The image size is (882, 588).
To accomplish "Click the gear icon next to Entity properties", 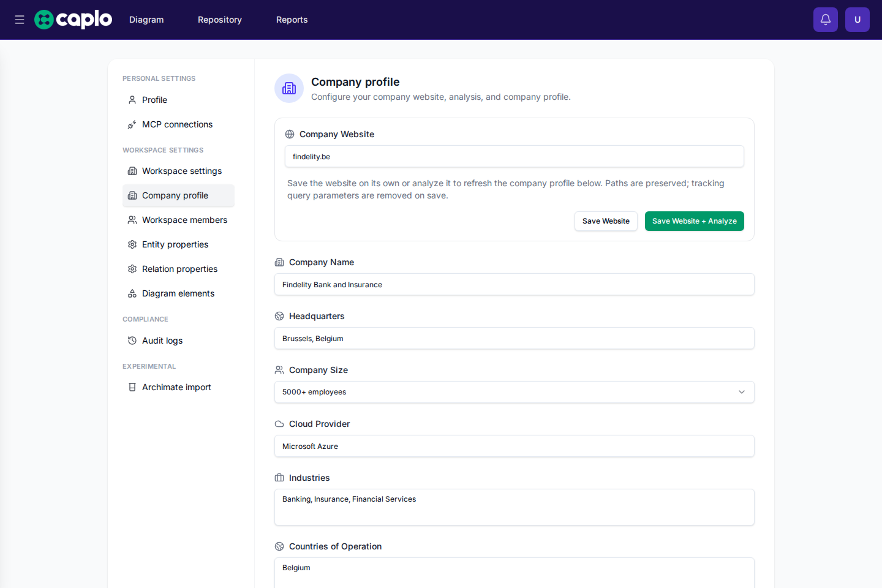I will point(132,244).
